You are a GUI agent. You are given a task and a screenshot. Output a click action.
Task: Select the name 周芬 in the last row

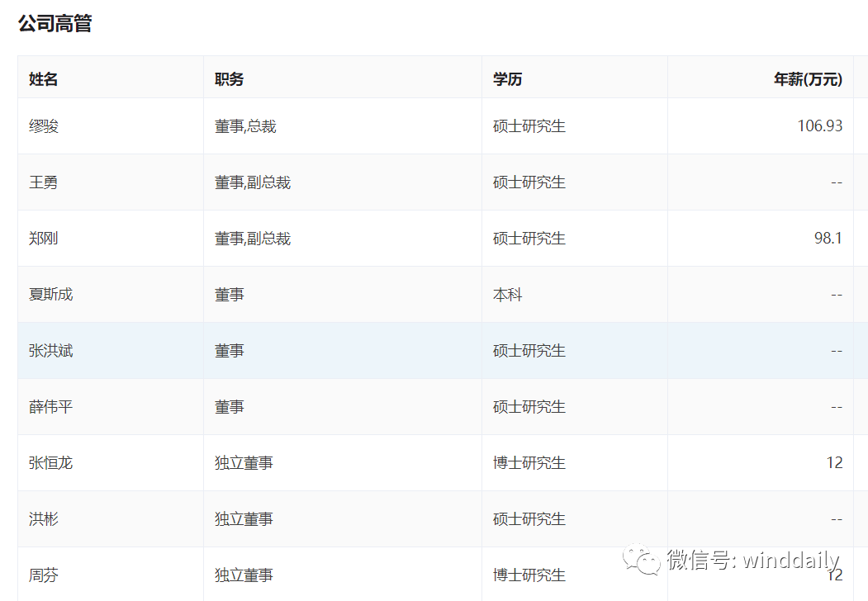tap(44, 575)
